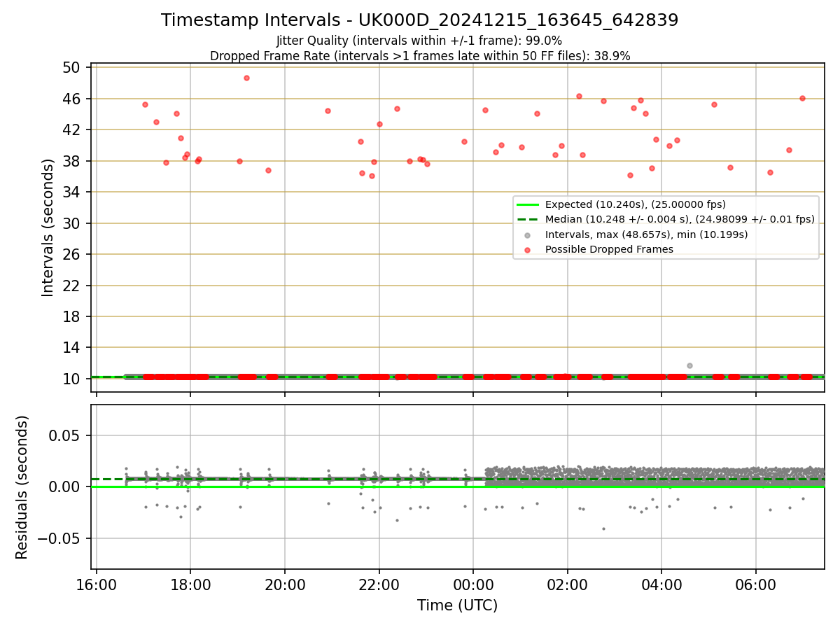Click the 'Residuals (seconds)' y-axis label

[x=22, y=487]
